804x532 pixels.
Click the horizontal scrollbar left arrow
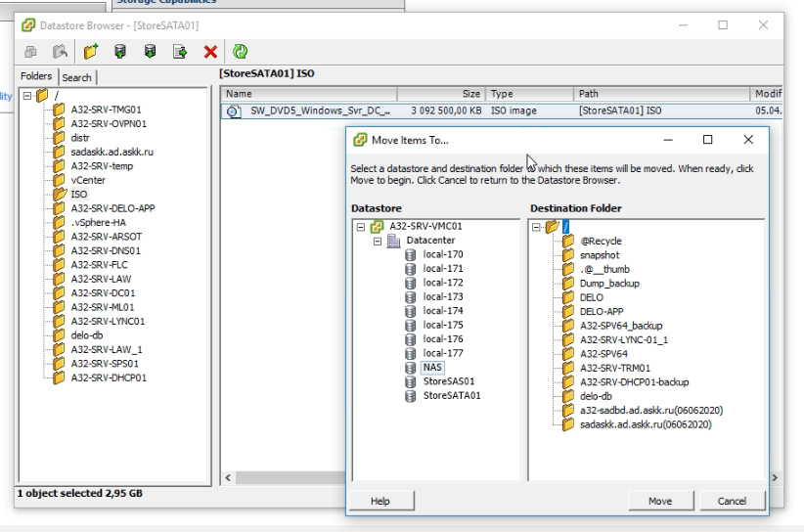(228, 477)
